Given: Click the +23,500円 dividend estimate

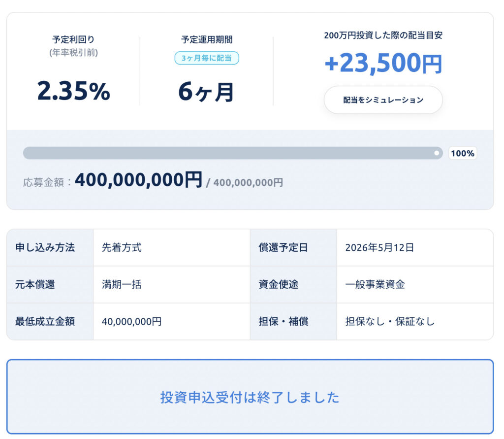Looking at the screenshot, I should [x=383, y=64].
